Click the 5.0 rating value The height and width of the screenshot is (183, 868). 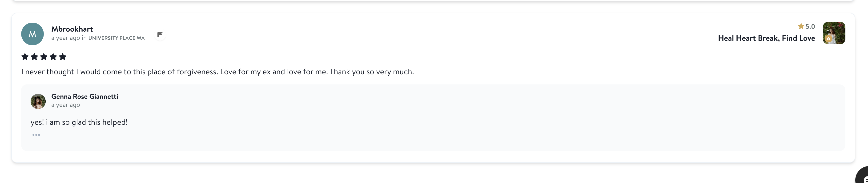click(x=810, y=27)
